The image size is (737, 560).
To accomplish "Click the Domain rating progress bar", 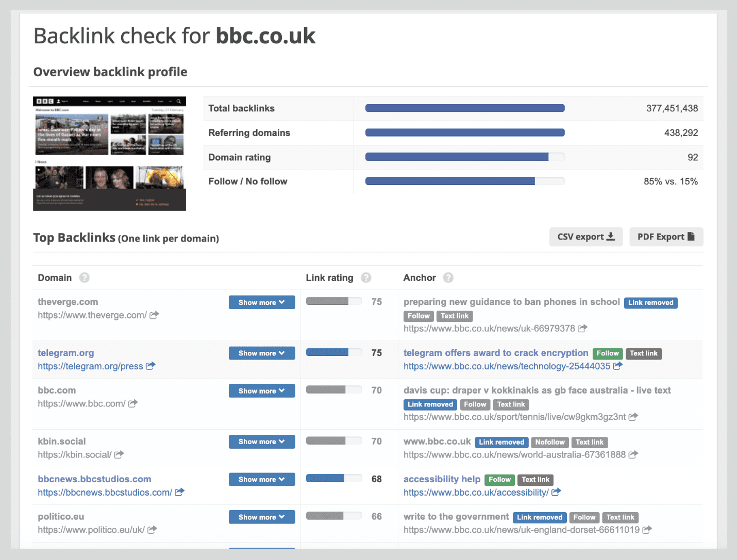I will click(x=464, y=157).
